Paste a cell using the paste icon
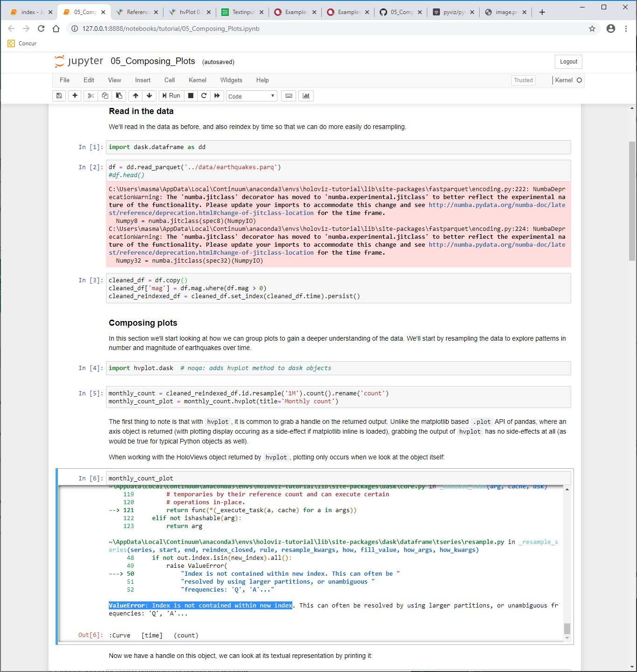 point(119,96)
